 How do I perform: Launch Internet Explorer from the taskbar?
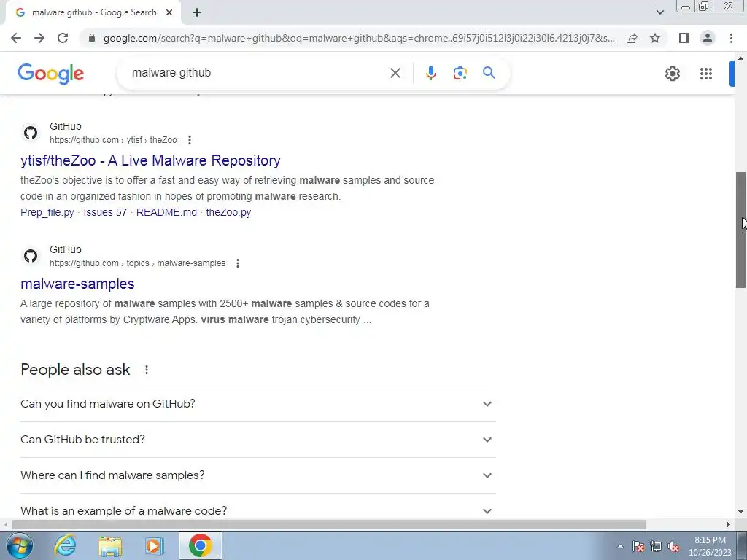(65, 545)
